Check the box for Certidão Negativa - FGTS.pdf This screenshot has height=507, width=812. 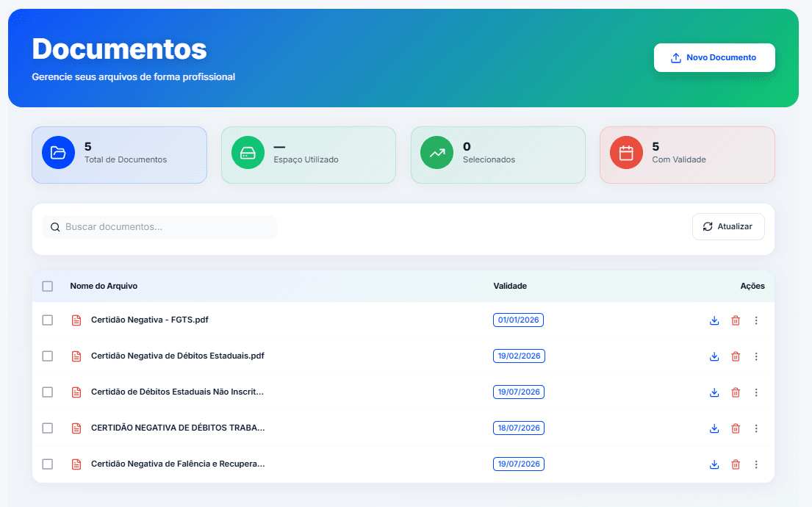48,320
